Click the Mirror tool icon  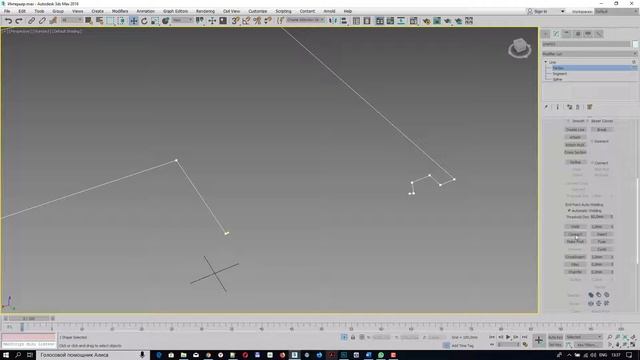click(333, 20)
